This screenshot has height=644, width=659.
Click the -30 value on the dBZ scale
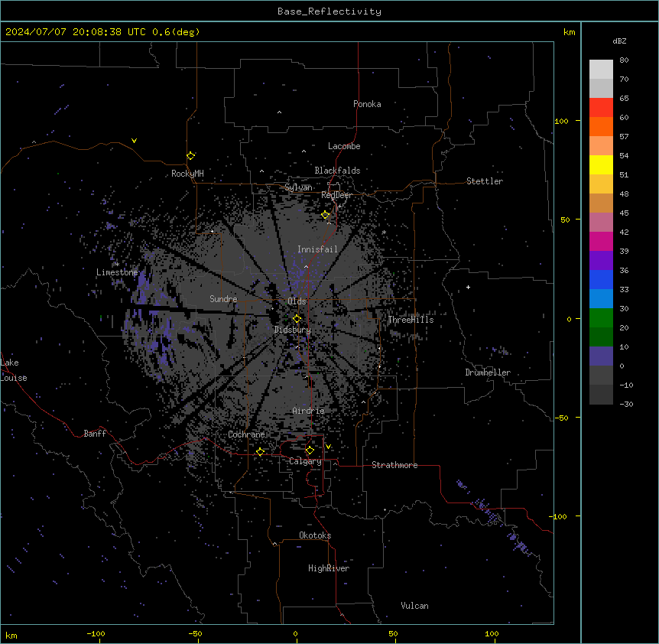(x=626, y=405)
